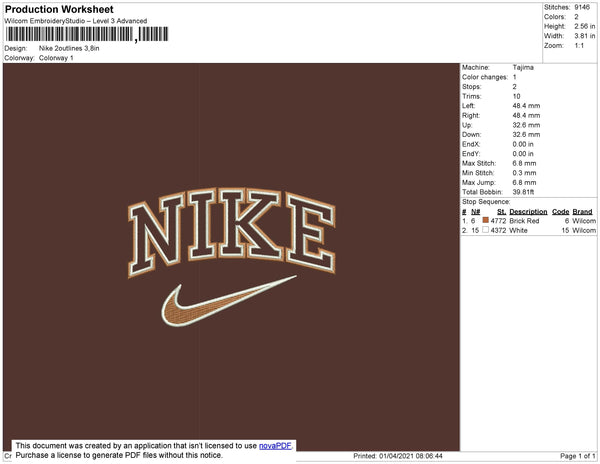Select the 'Purchase a license' notice line
This screenshot has height=464, width=600.
(119, 455)
